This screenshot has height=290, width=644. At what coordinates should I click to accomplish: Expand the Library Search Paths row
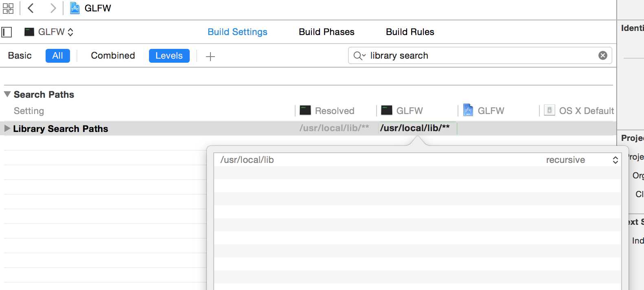point(7,128)
